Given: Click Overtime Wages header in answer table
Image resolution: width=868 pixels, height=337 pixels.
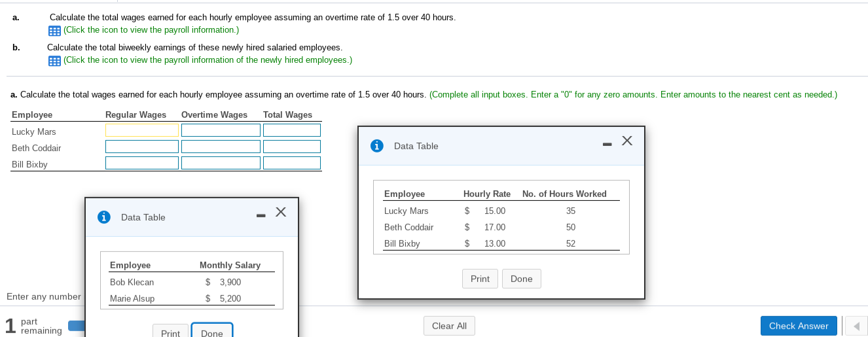Looking at the screenshot, I should tap(214, 115).
